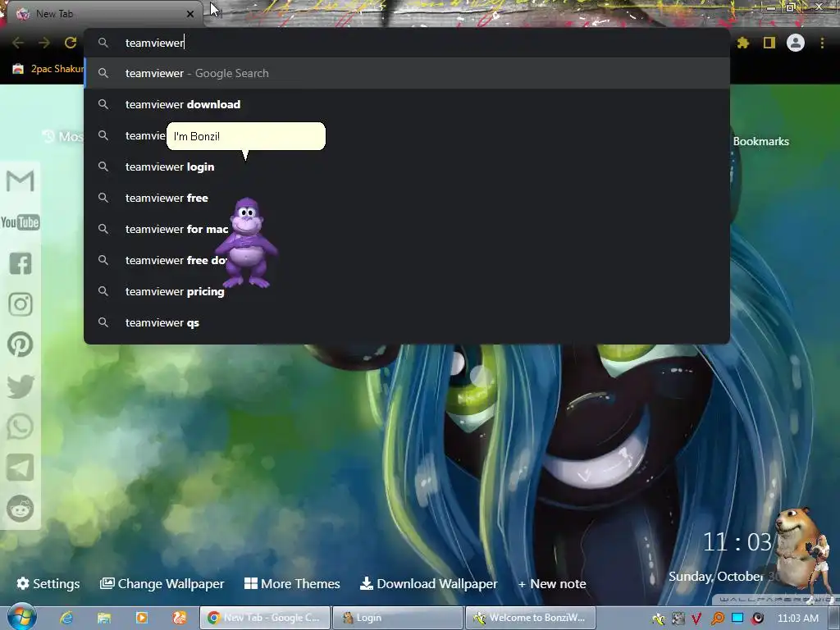This screenshot has height=630, width=840.
Task: Select suggestion teamviewer login
Action: click(x=407, y=167)
